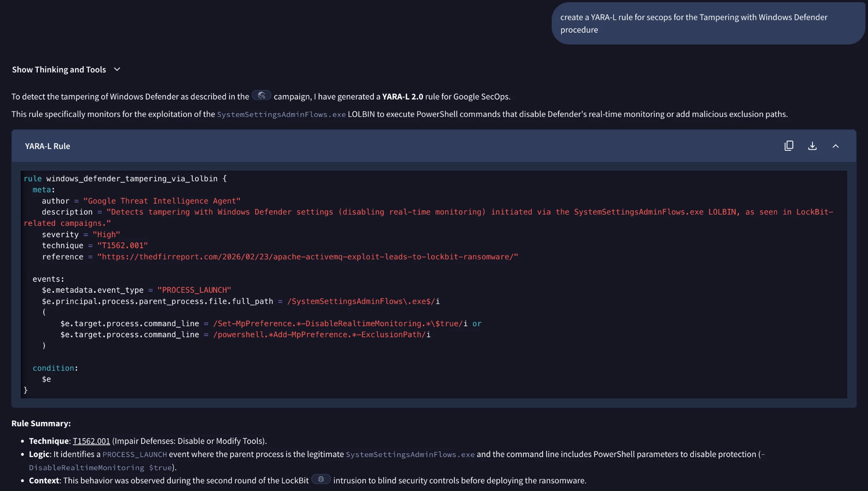Click the -ExclusionPath regex in code block
This screenshot has width=868, height=491.
click(390, 335)
